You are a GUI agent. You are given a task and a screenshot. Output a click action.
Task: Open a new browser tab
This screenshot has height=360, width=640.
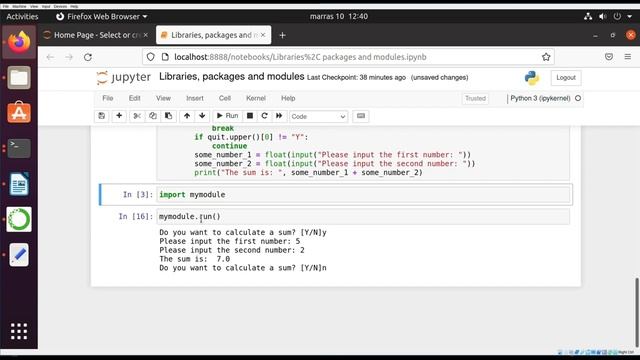tap(282, 36)
